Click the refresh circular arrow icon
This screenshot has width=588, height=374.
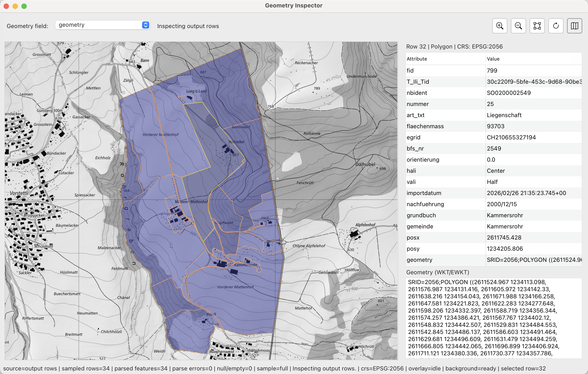point(556,26)
